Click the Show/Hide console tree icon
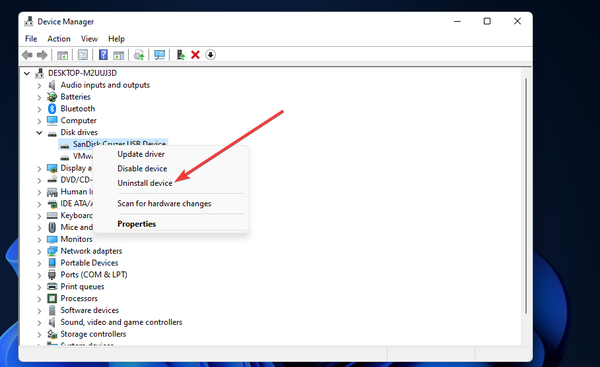This screenshot has width=600, height=367. pos(62,55)
